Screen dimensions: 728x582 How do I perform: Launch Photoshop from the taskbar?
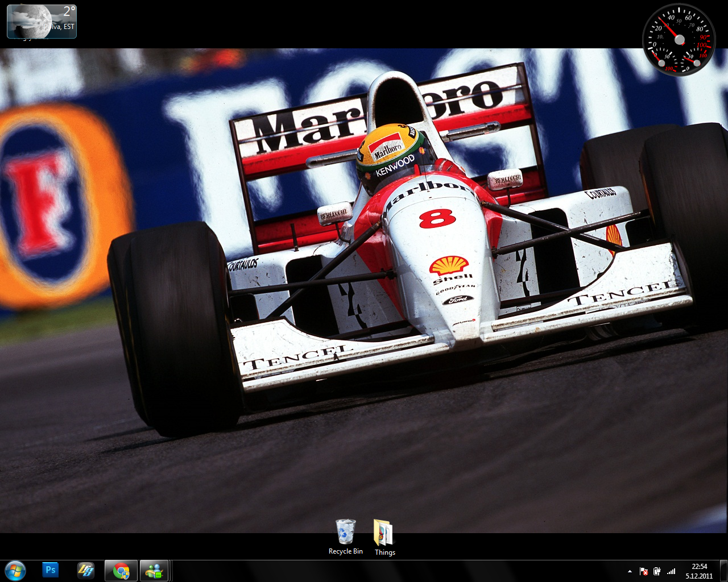[x=51, y=571]
